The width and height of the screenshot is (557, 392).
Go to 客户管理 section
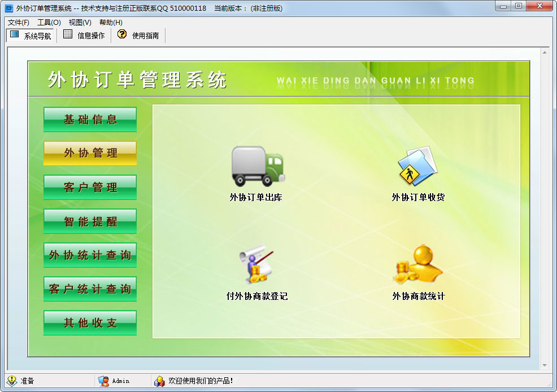pos(90,188)
